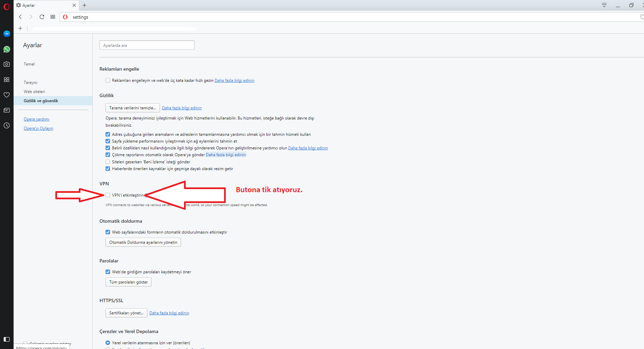644x349 pixels.
Task: Open Speed Dial from the navigation toolbar
Action: (53, 17)
